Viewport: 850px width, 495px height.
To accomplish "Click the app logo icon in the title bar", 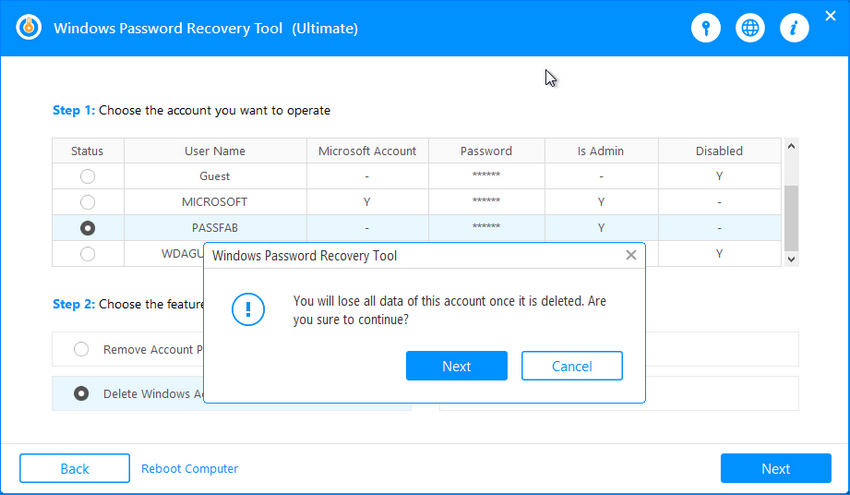I will [x=29, y=27].
